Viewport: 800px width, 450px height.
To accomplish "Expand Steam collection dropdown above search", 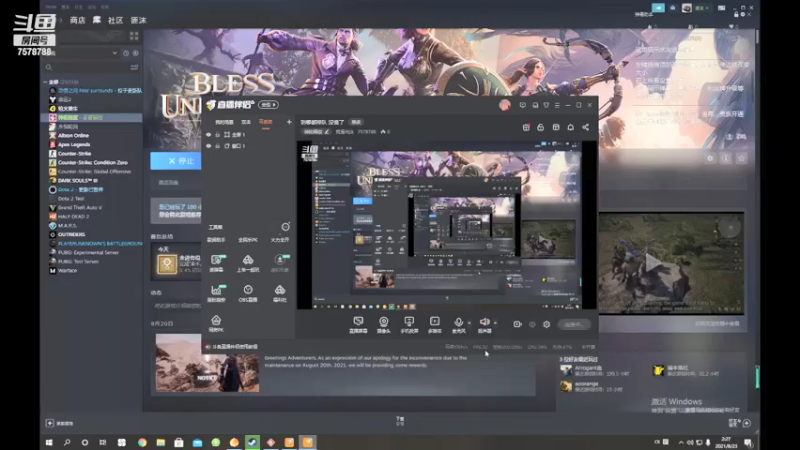I will coord(114,53).
